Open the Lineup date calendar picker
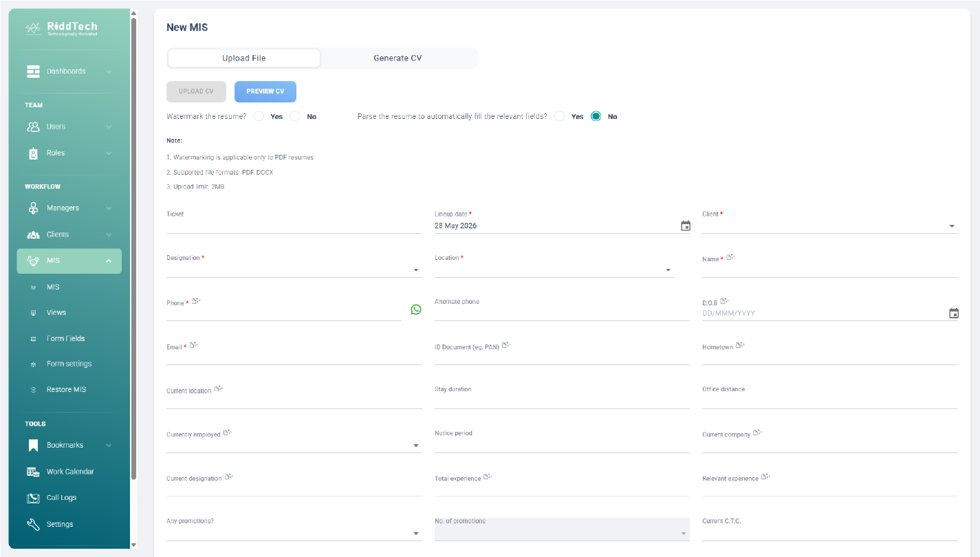The width and height of the screenshot is (980, 557). pyautogui.click(x=685, y=226)
